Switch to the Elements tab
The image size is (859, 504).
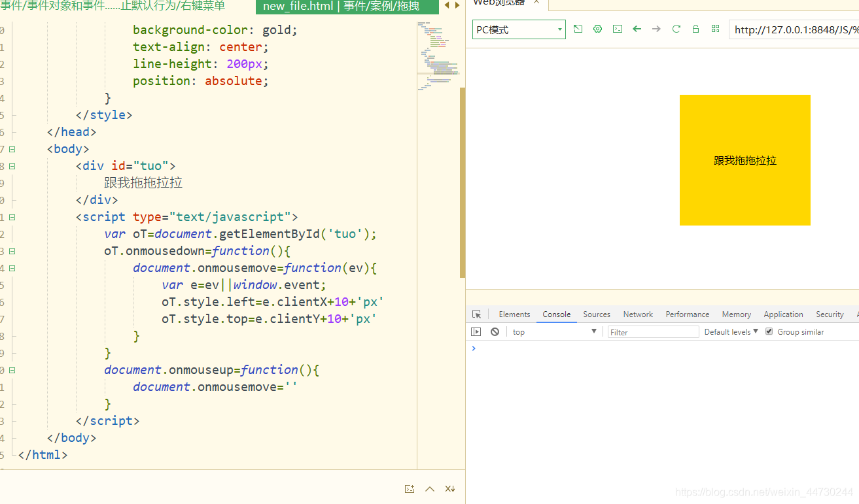pos(514,314)
